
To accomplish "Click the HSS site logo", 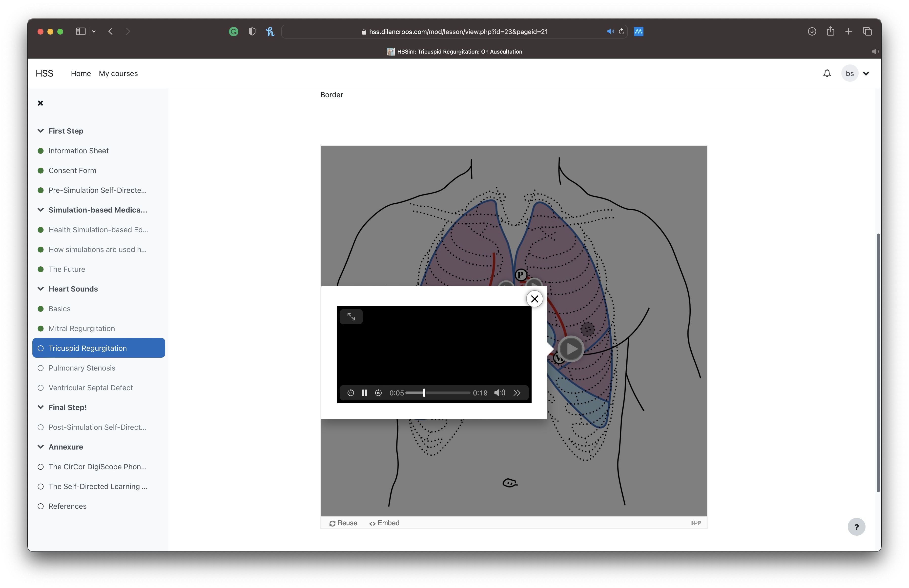I will coord(44,73).
